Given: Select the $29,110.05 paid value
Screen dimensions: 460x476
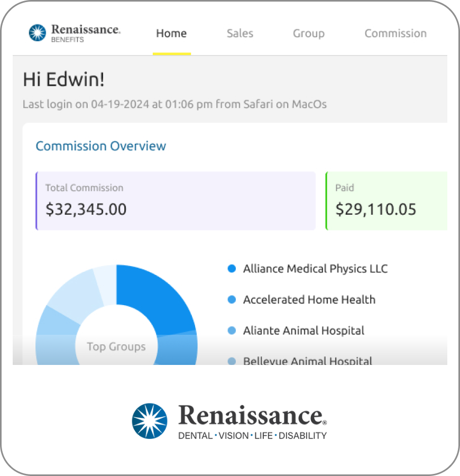Looking at the screenshot, I should (375, 209).
